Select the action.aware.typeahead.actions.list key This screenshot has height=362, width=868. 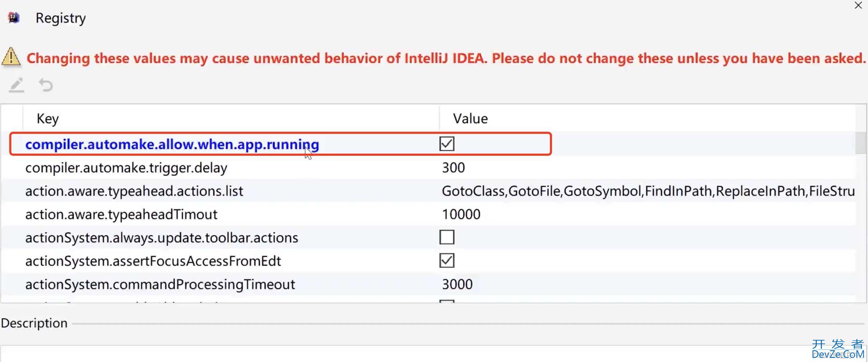click(134, 191)
